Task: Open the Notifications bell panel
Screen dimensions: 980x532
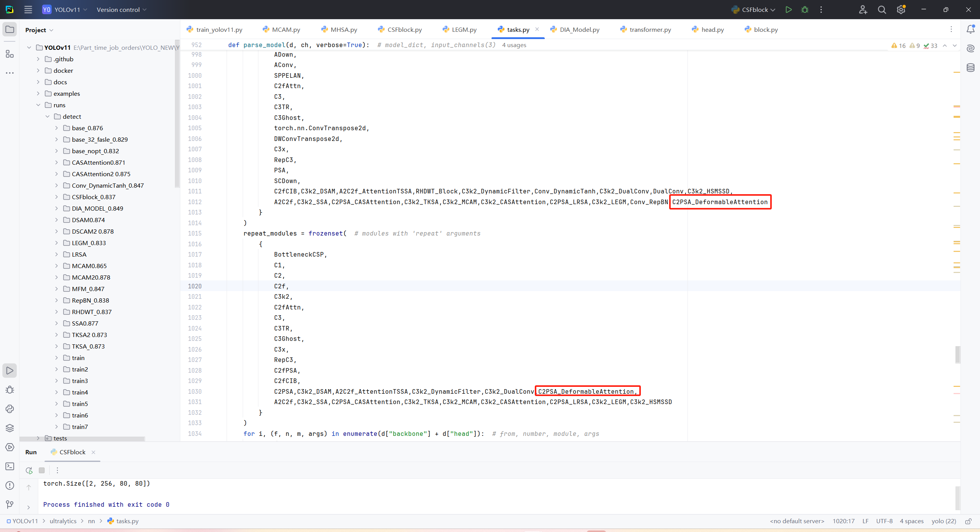Action: 970,29
